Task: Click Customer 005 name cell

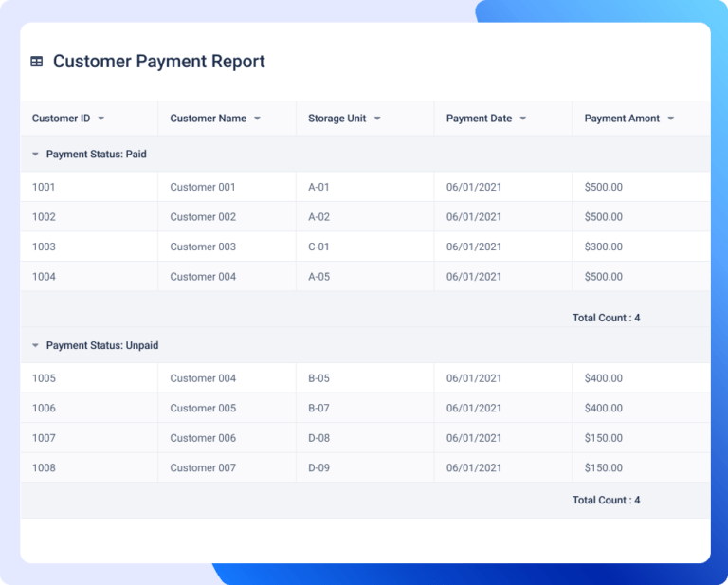Action: pos(227,408)
